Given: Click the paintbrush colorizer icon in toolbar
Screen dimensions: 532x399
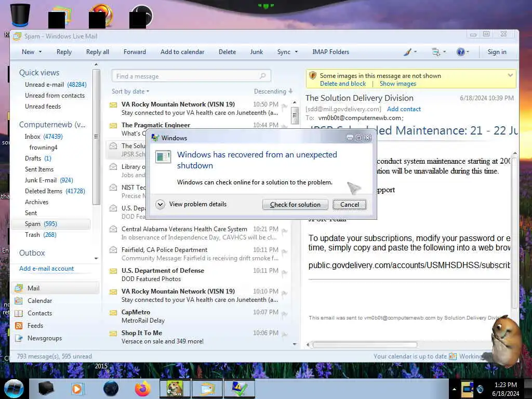Looking at the screenshot, I should click(407, 52).
